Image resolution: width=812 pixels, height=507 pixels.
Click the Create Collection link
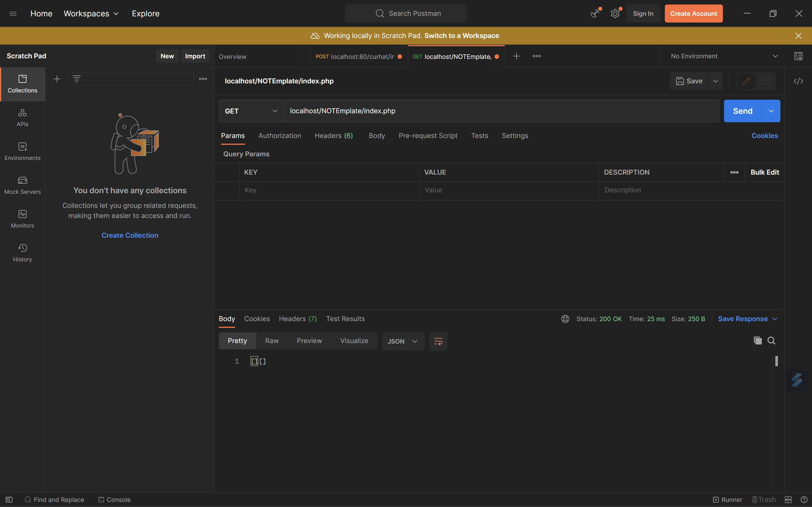click(x=130, y=235)
